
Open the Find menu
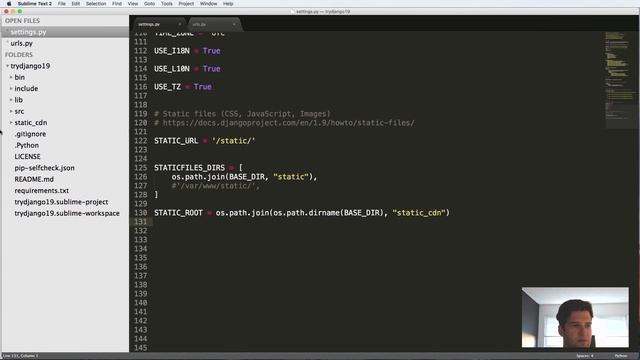coord(117,4)
